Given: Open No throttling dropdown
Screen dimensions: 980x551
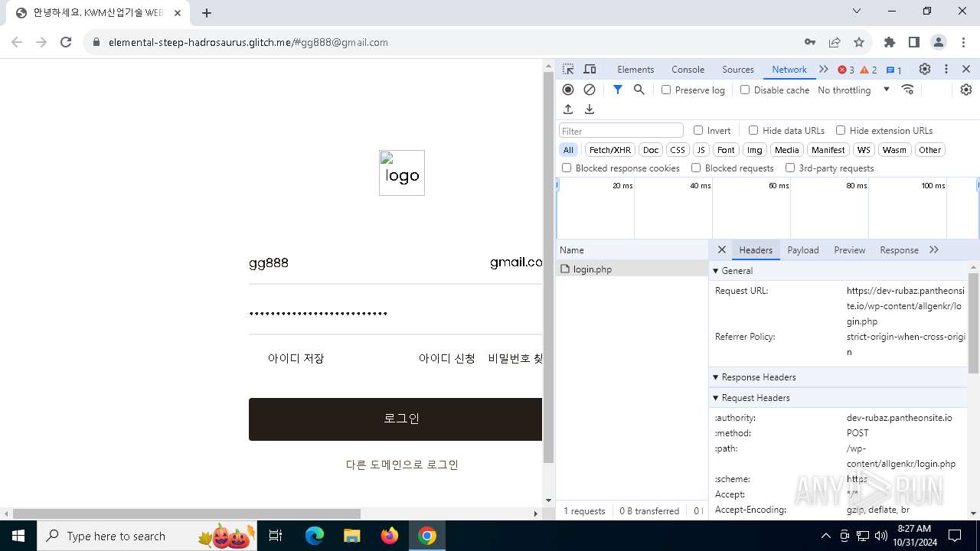Looking at the screenshot, I should pyautogui.click(x=853, y=90).
